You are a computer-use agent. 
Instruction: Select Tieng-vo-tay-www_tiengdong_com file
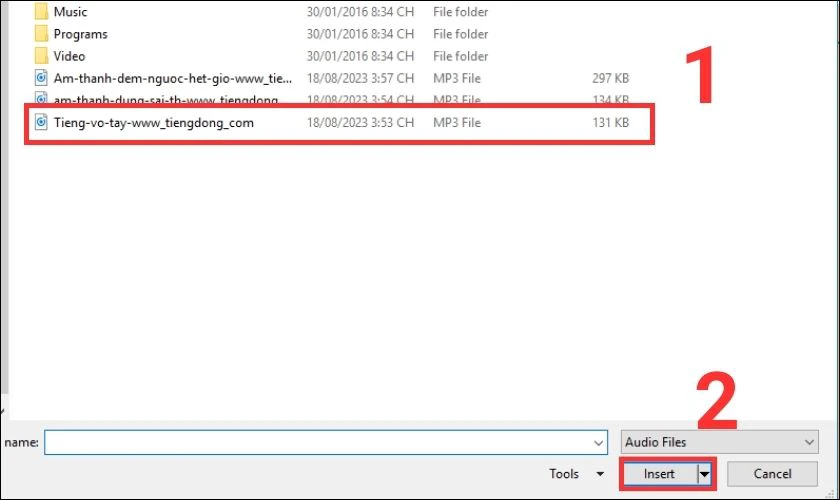tap(154, 122)
